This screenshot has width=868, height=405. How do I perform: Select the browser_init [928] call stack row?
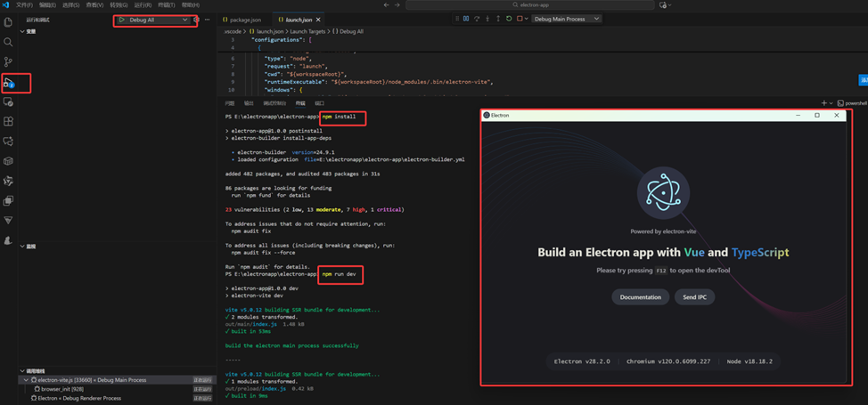click(x=116, y=389)
